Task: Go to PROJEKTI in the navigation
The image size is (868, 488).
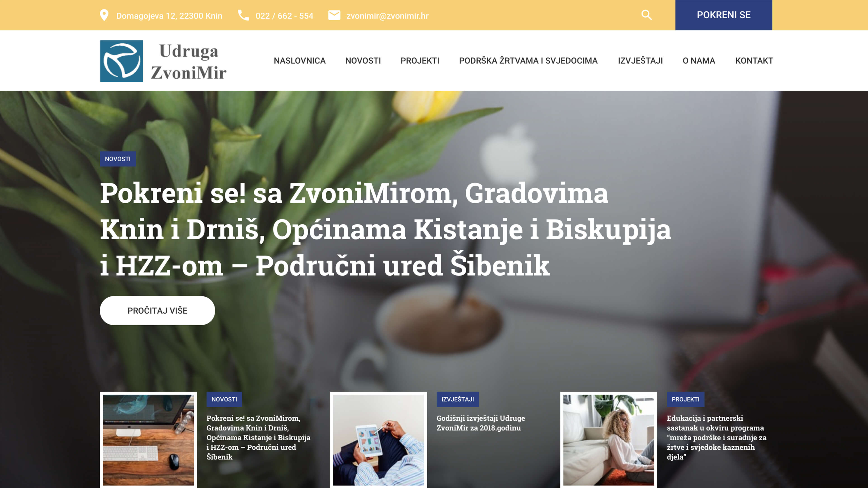Action: pos(420,61)
